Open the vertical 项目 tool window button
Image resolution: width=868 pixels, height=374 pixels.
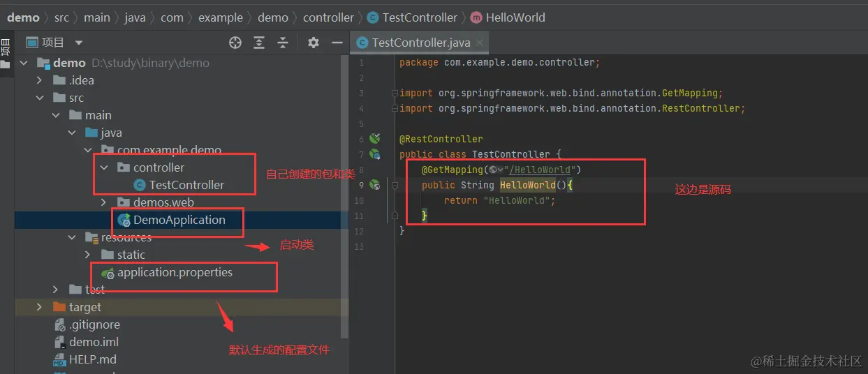(6, 54)
